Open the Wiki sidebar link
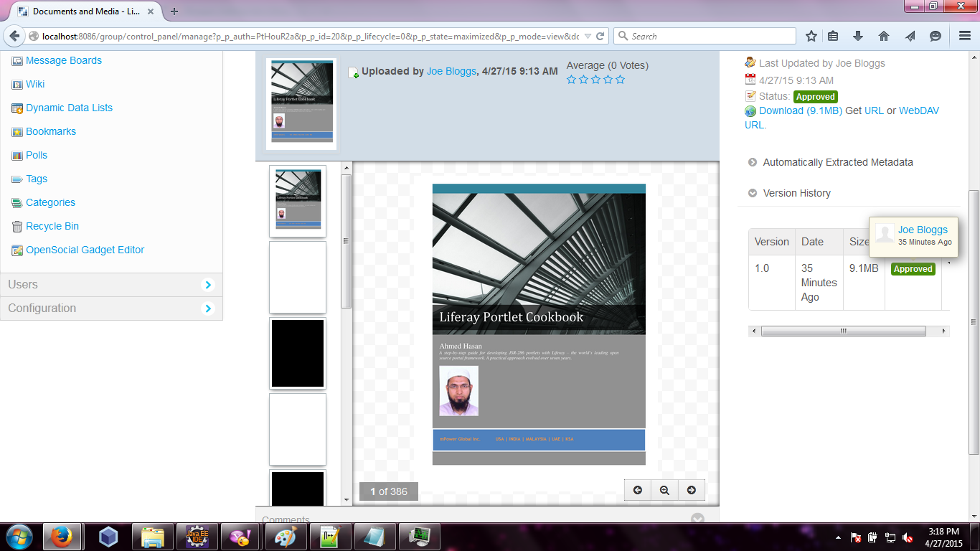980x551 pixels. click(35, 84)
